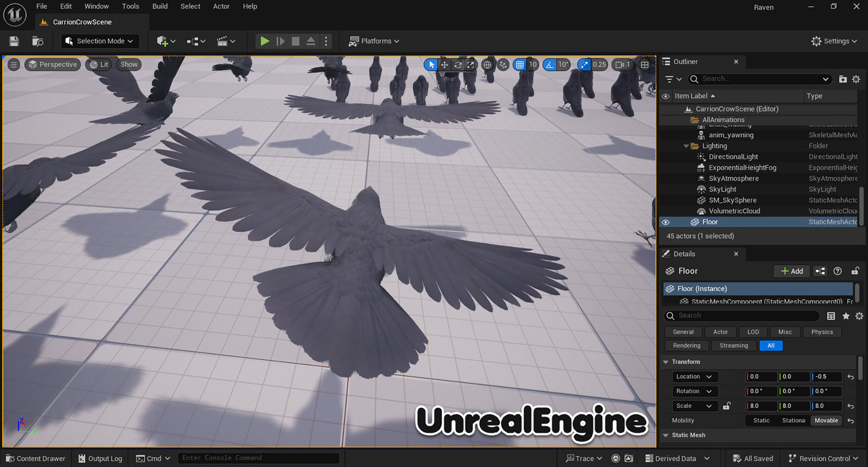Click the Eject from player button
The height and width of the screenshot is (467, 868).
311,41
